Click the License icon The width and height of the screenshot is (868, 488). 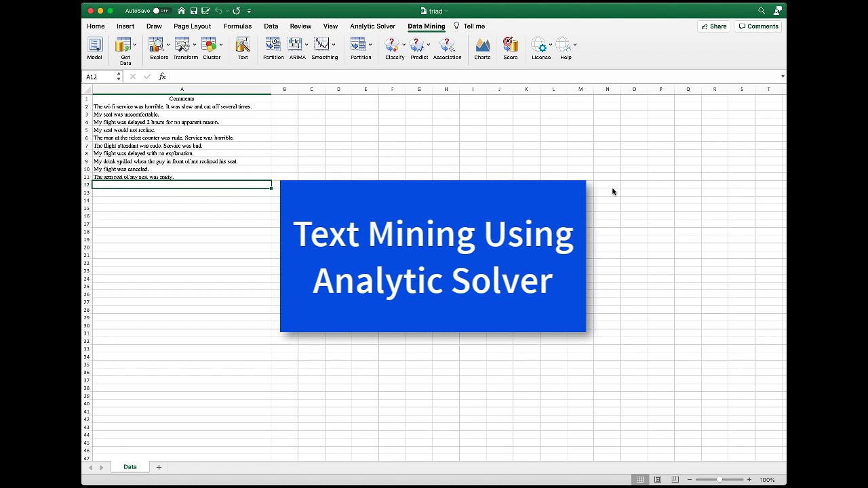(539, 45)
